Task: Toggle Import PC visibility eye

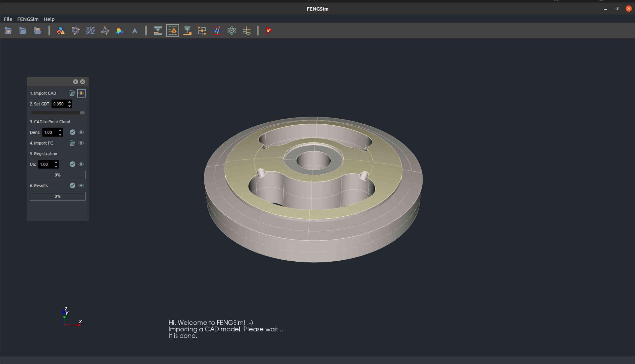Action: 81,143
